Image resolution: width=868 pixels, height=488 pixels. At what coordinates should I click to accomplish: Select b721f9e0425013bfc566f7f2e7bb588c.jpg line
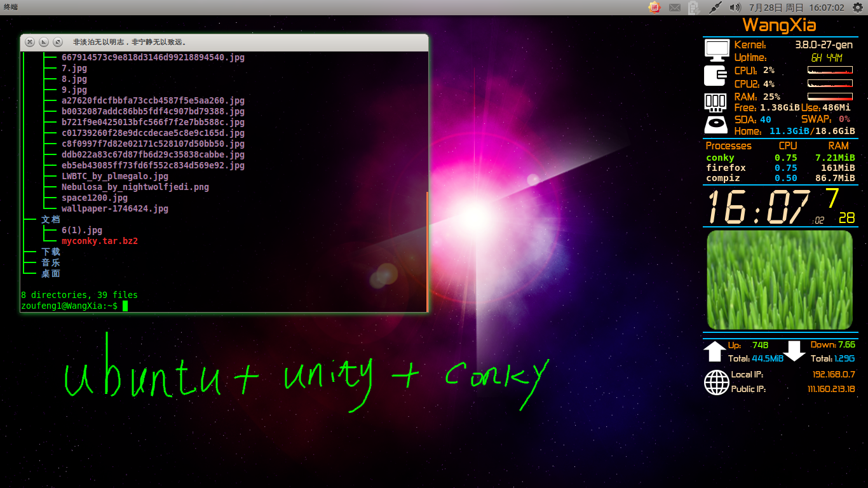pos(153,122)
